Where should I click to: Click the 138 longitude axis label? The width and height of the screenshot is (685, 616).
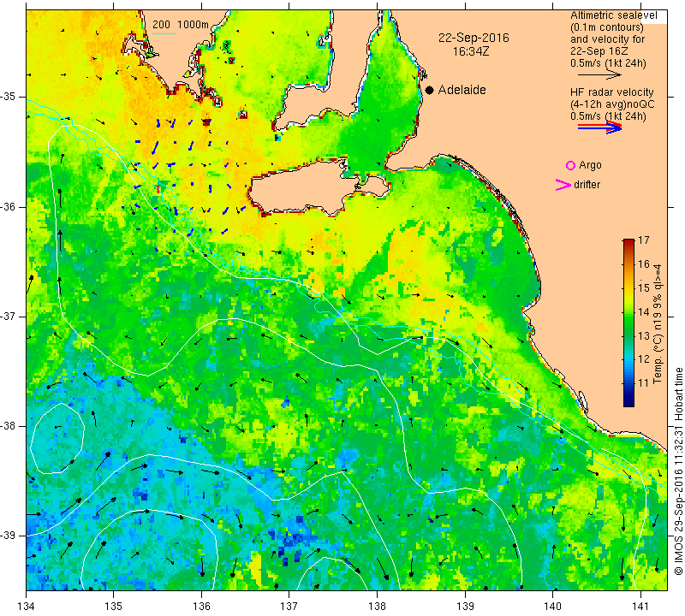click(377, 607)
